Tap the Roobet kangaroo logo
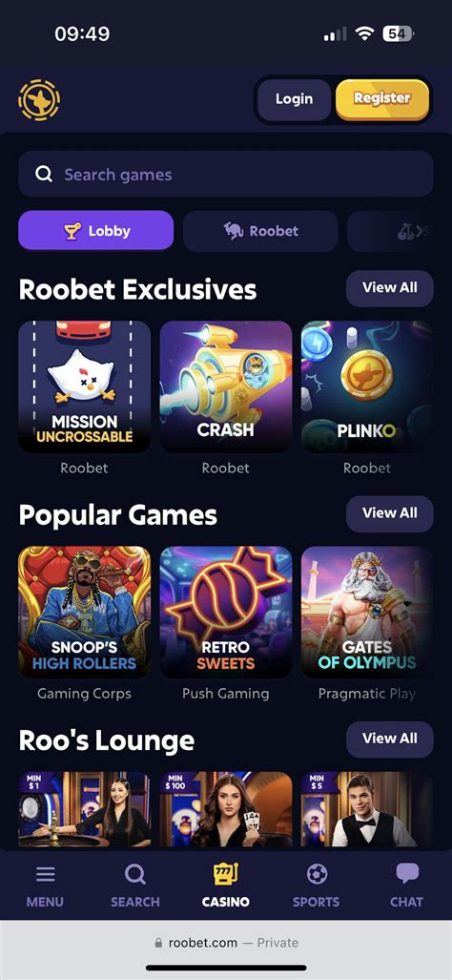452x980 pixels. click(x=39, y=99)
